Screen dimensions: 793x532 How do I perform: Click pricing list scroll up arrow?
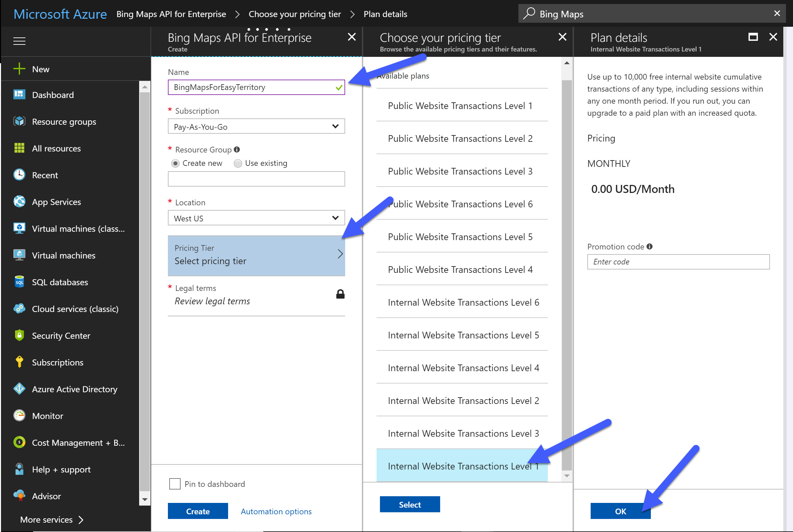tap(566, 63)
